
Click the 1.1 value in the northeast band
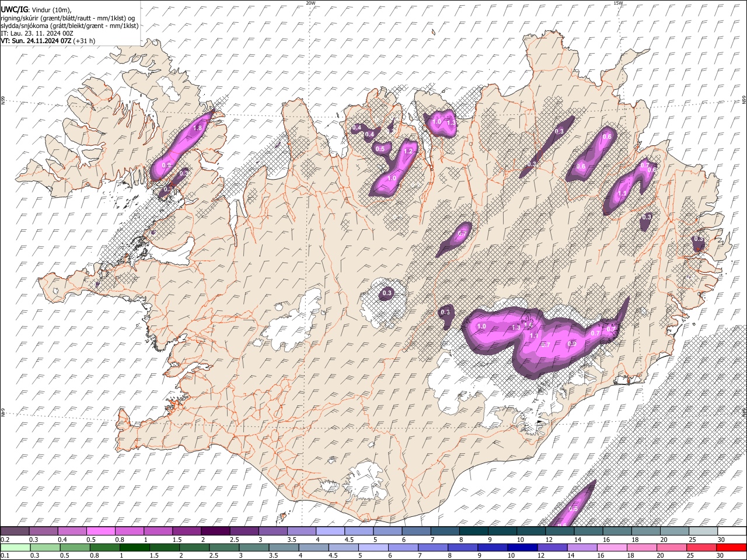(x=622, y=194)
